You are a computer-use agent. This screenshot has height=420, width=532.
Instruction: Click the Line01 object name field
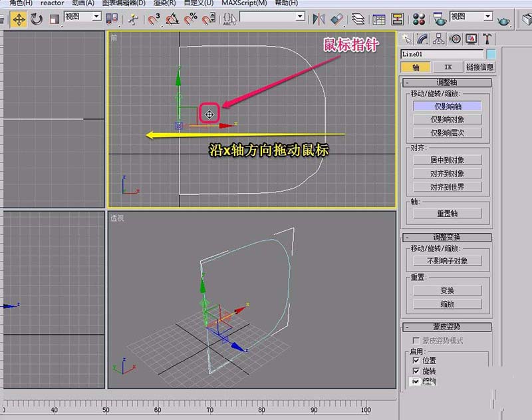[x=442, y=55]
